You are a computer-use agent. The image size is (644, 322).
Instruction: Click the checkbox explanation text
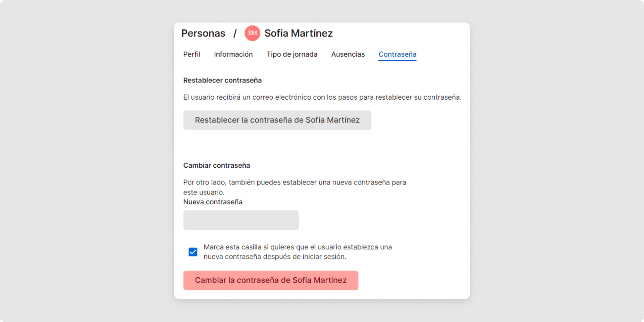tap(297, 252)
